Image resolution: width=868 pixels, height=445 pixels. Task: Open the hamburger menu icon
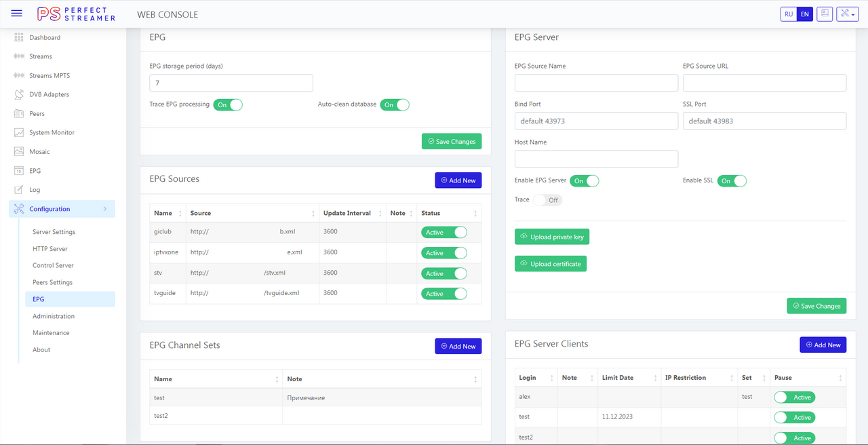[17, 14]
